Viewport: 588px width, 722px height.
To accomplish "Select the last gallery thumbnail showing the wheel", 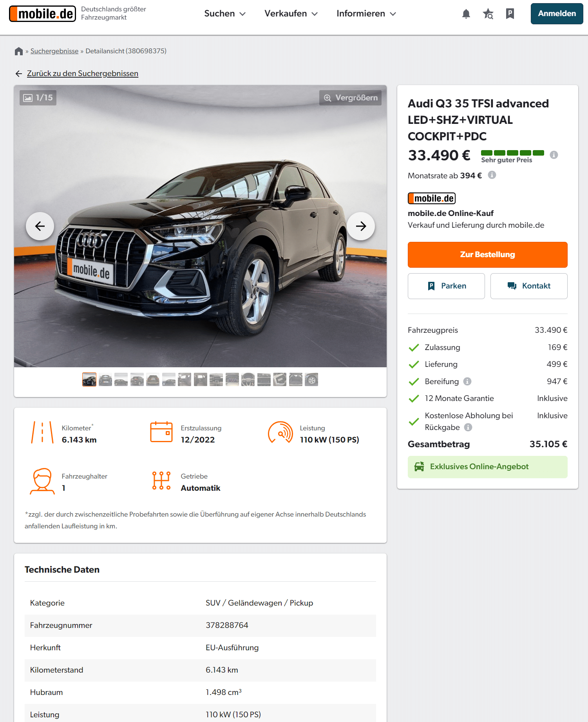I will [x=311, y=379].
